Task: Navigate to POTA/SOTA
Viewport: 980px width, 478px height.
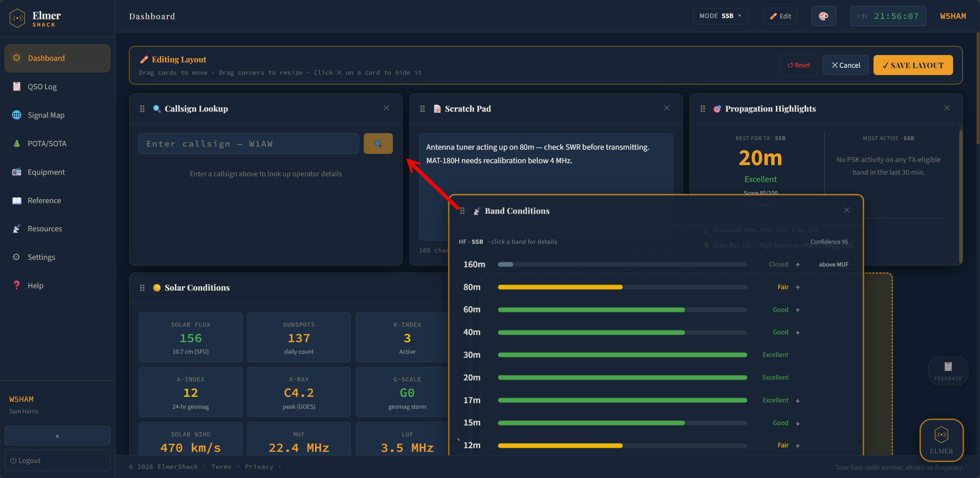Action: (57, 144)
